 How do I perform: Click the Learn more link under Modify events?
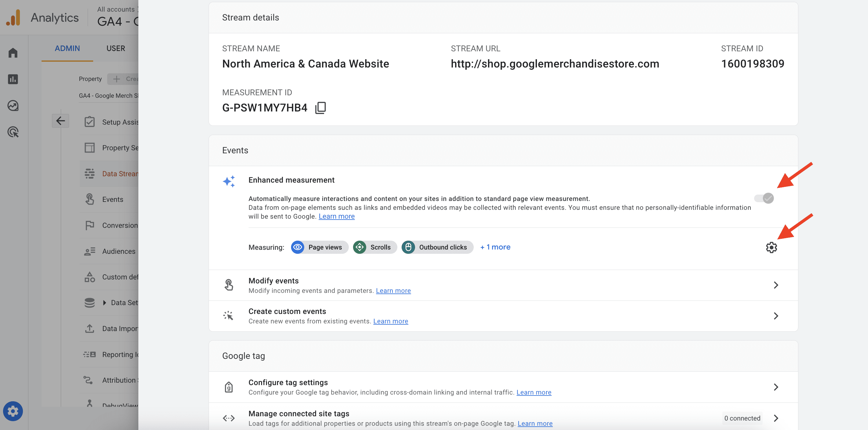(393, 290)
